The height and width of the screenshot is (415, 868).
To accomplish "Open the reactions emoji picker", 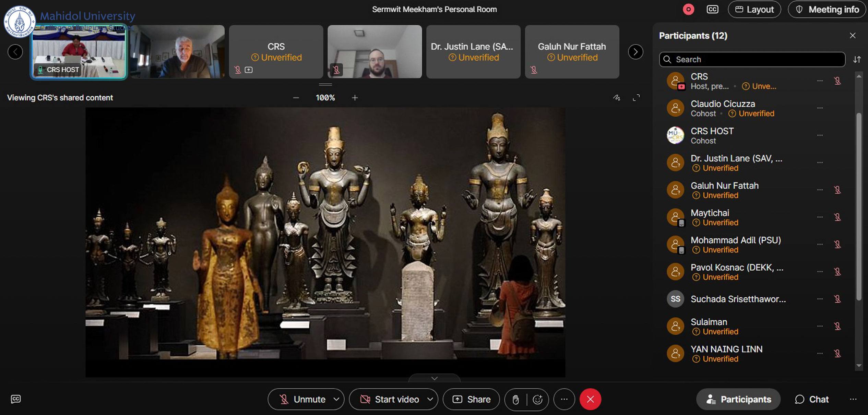I will tap(537, 399).
